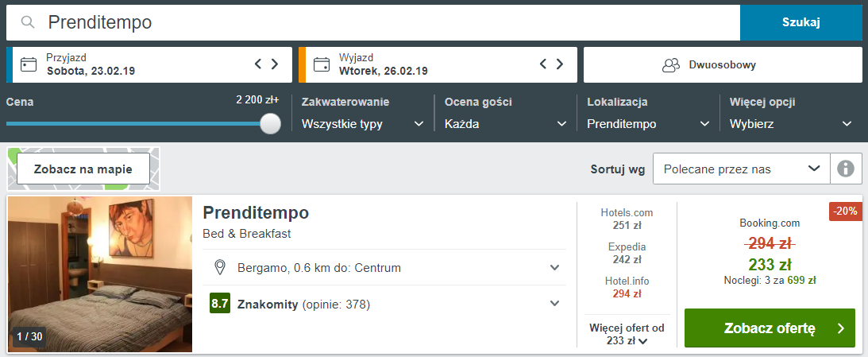The image size is (868, 357).
Task: Click the search magnifier icon
Action: point(29,22)
